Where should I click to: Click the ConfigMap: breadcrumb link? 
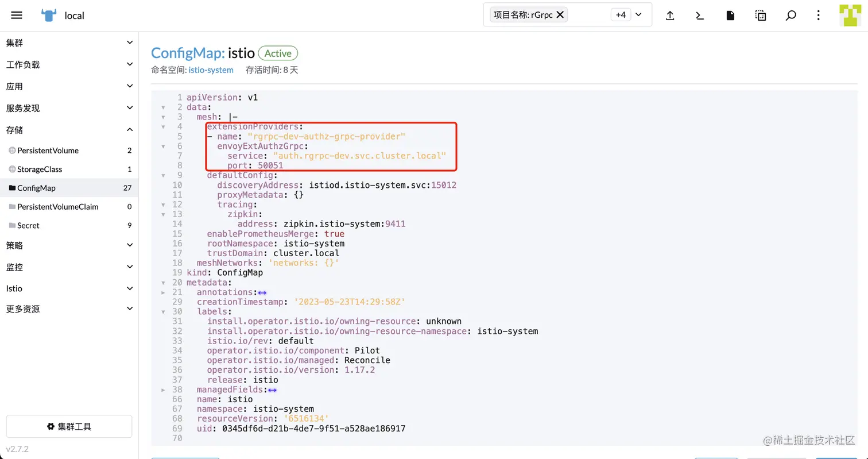[x=188, y=53]
